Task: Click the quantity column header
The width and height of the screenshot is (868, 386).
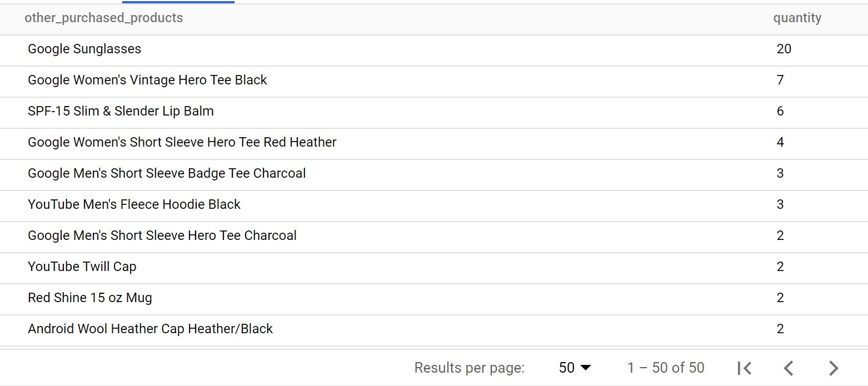Action: 797,18
